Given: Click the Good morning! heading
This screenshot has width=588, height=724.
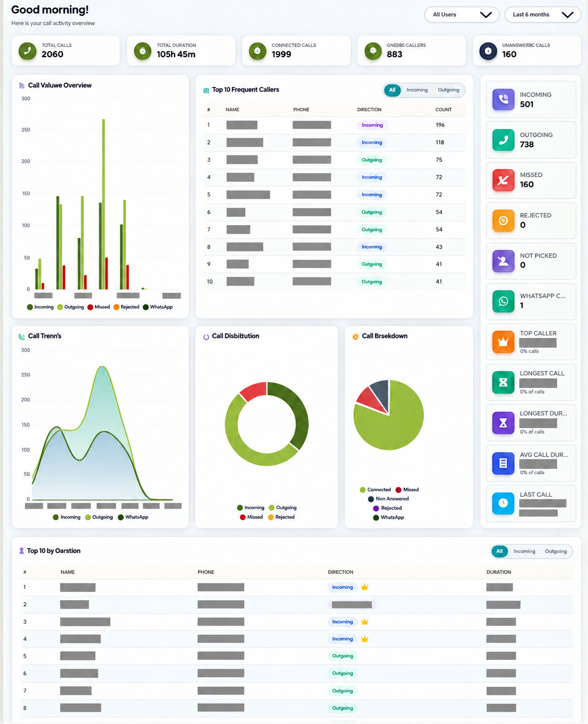Looking at the screenshot, I should tap(50, 10).
